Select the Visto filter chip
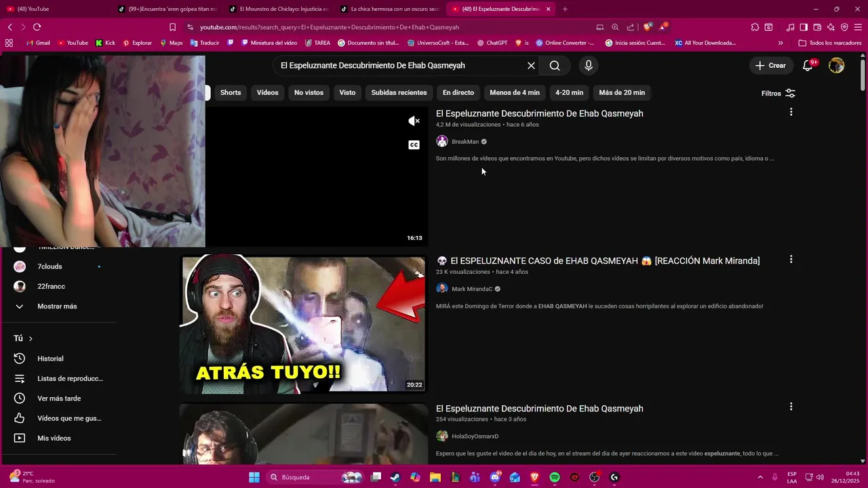This screenshot has width=868, height=488. [347, 92]
